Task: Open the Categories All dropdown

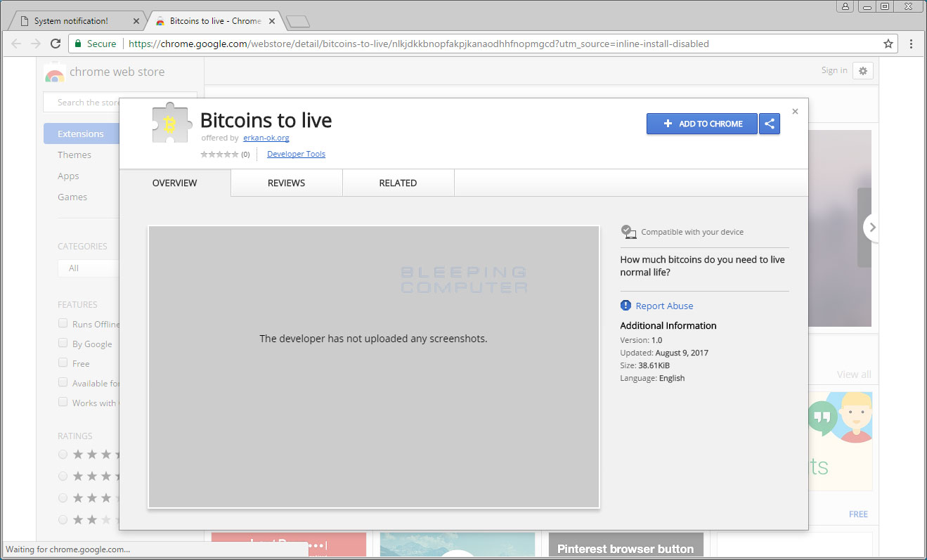Action: (88, 268)
